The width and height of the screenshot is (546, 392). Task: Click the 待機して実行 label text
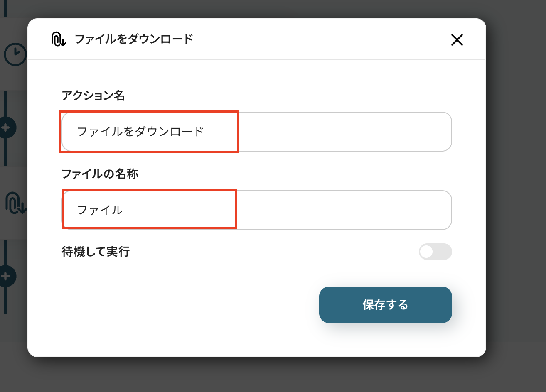pyautogui.click(x=96, y=252)
